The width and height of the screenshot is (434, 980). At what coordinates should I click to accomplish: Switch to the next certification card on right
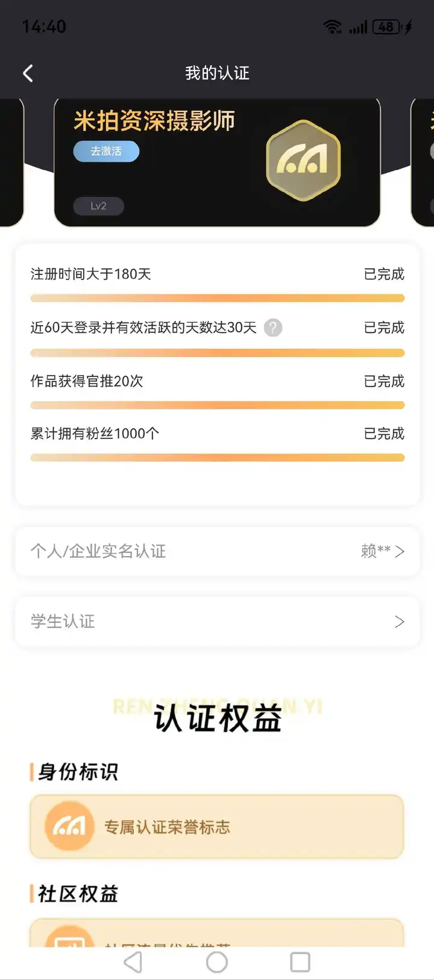pos(424,163)
